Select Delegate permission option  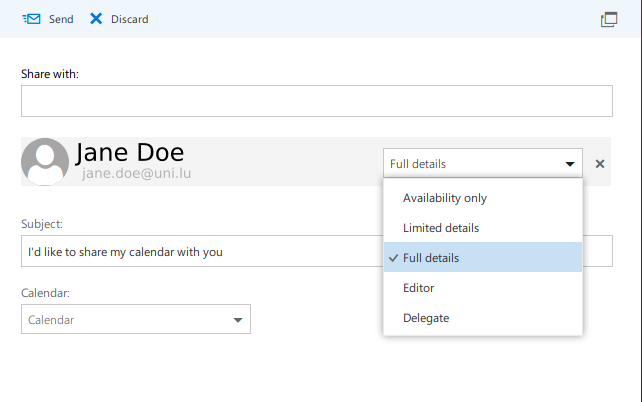pos(426,318)
